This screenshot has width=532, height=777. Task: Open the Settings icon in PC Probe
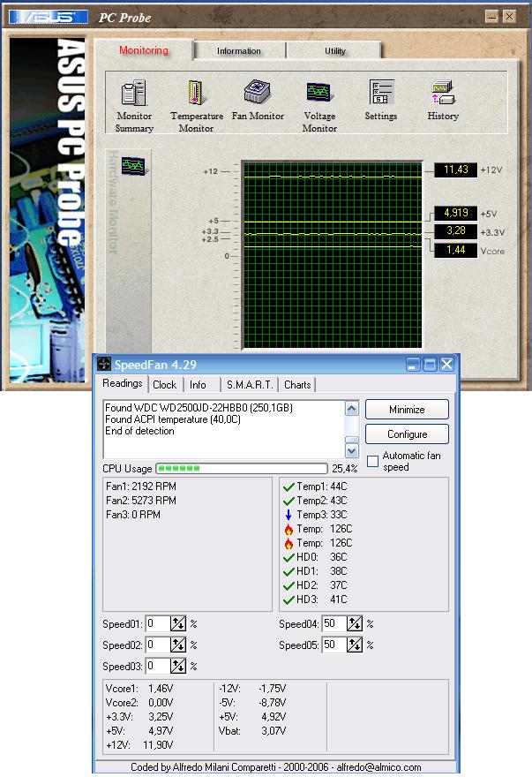click(x=381, y=93)
